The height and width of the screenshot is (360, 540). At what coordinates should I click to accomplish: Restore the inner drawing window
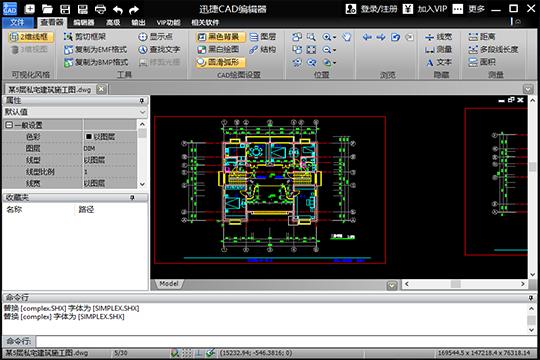(511, 100)
